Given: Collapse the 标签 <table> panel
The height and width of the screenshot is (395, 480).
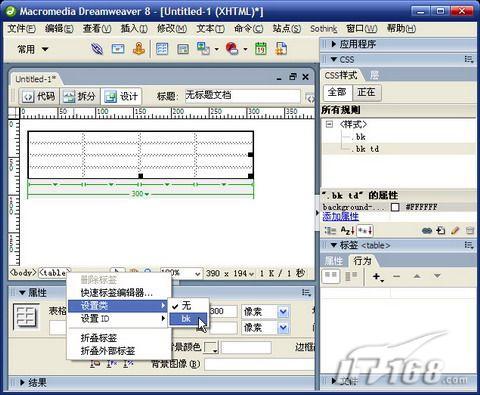Looking at the screenshot, I should pos(334,245).
